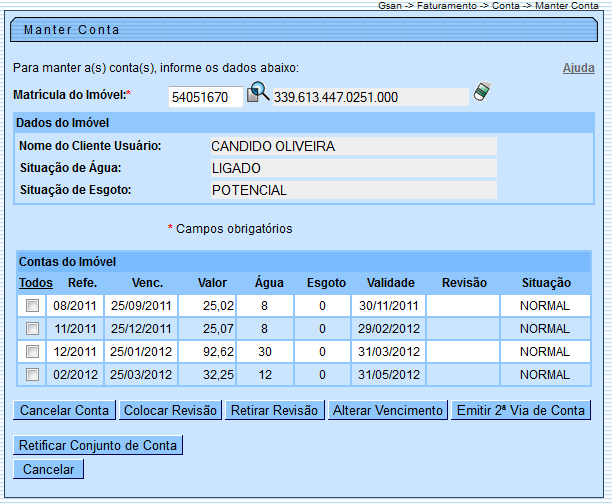Focus the Matrícula do Imóvel input field
This screenshot has height=504, width=612.
tap(205, 97)
